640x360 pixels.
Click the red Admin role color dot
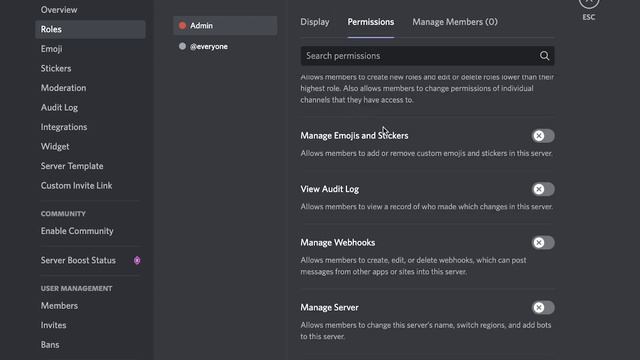(182, 25)
